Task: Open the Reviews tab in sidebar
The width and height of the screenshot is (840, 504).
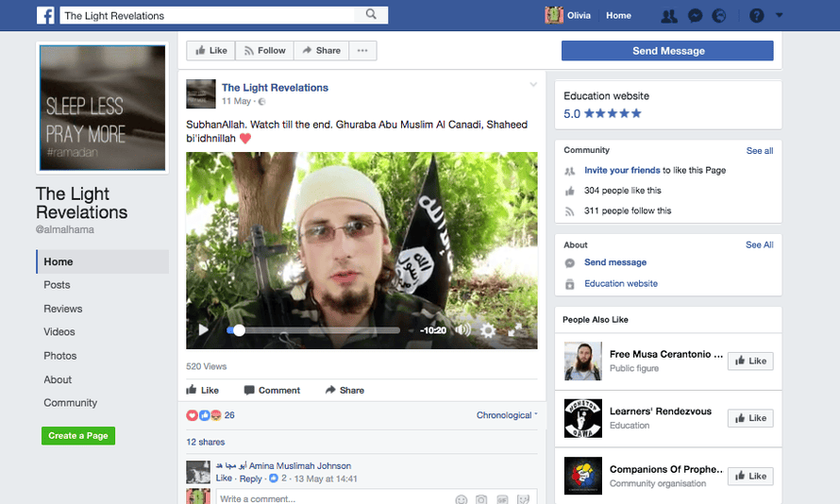Action: point(62,309)
